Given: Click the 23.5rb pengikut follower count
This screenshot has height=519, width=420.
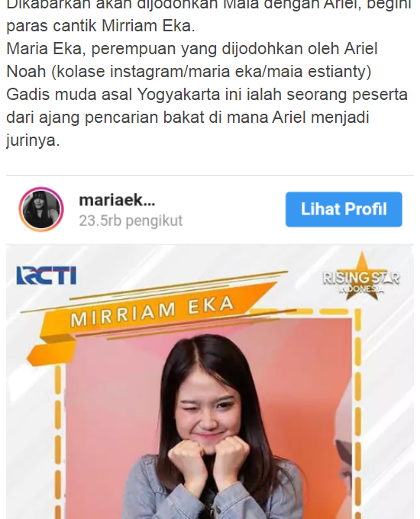Looking at the screenshot, I should 131,221.
